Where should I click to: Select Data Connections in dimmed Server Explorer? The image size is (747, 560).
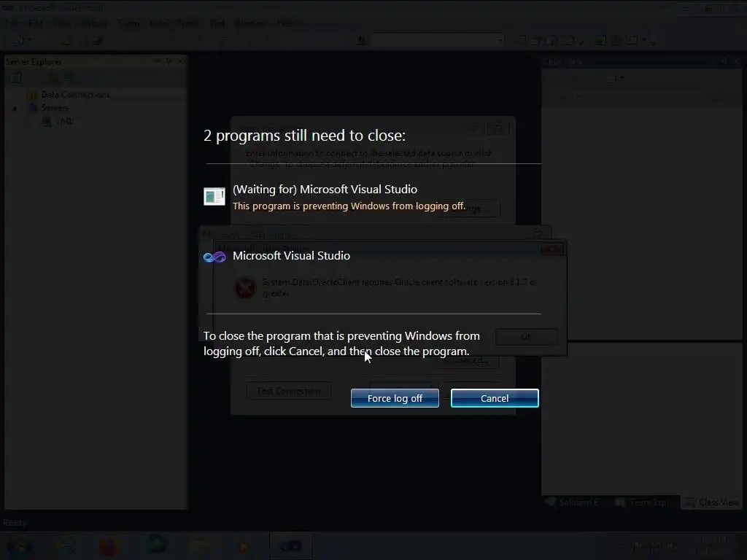click(75, 95)
